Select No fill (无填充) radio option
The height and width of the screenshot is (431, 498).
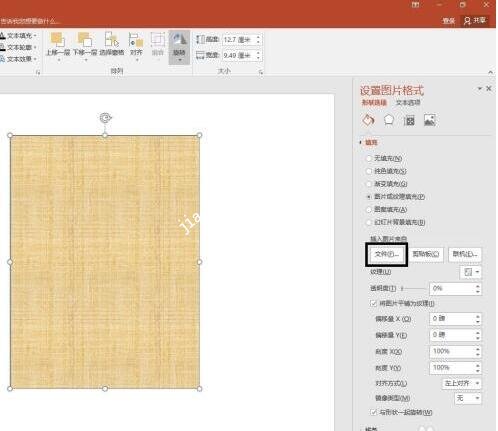[x=369, y=158]
